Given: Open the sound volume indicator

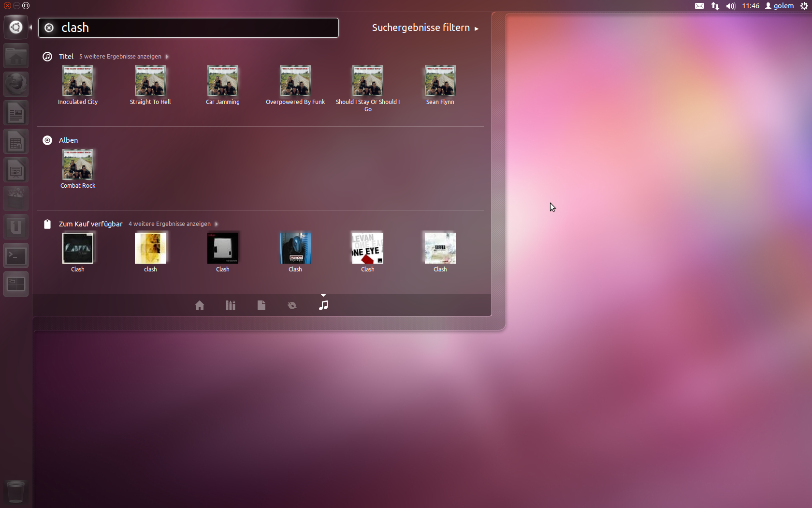Looking at the screenshot, I should pos(730,6).
